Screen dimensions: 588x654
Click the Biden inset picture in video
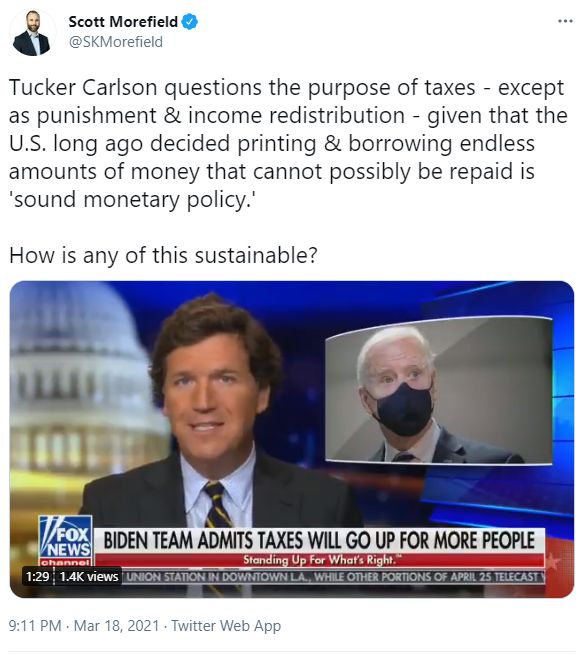tap(439, 390)
